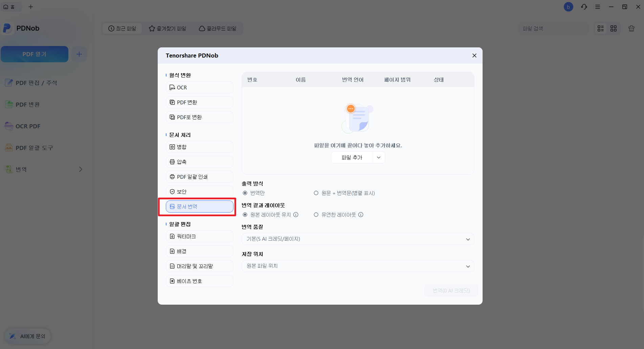
Task: Select 원본 레이아웃 유지 layout
Action: [x=267, y=215]
